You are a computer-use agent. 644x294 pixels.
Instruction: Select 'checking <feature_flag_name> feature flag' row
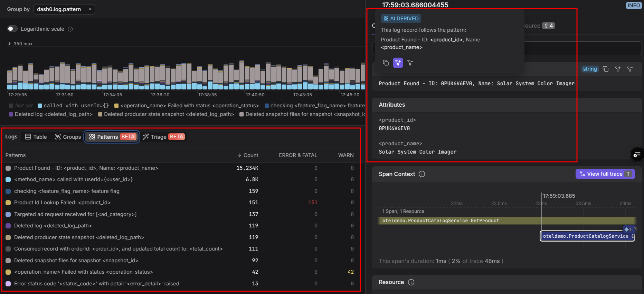[180, 191]
